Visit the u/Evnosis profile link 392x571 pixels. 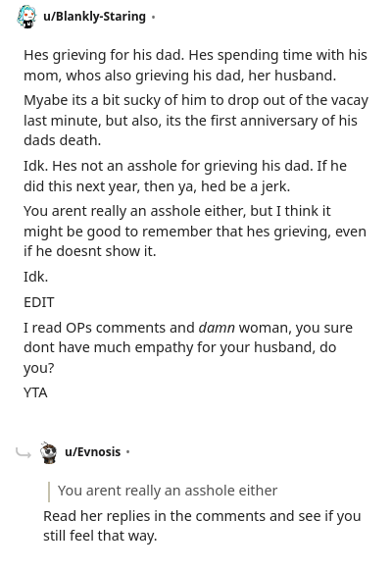coord(93,452)
